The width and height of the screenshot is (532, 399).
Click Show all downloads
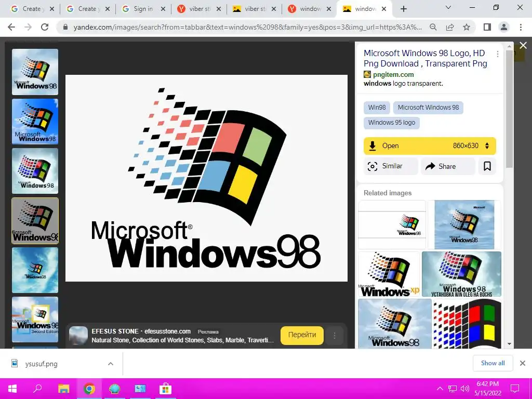493,363
